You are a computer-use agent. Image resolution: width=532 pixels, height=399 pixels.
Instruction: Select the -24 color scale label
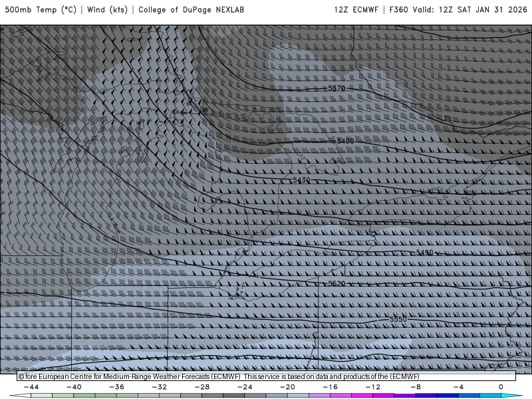(245, 387)
